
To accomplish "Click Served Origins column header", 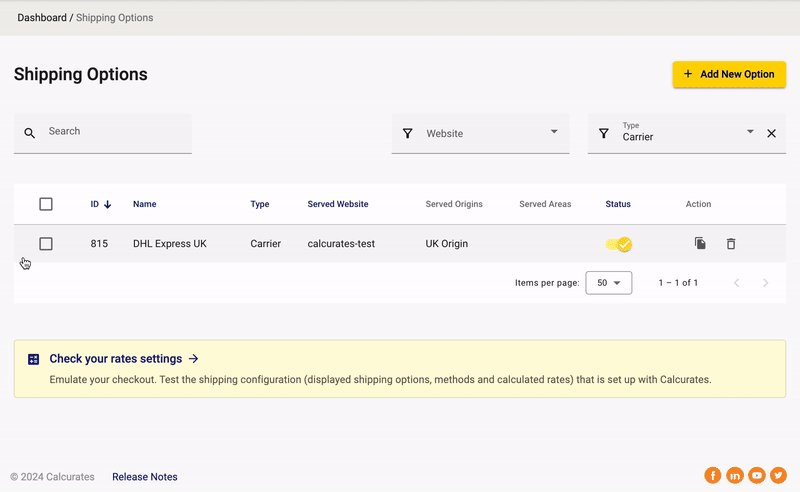I will [x=454, y=204].
